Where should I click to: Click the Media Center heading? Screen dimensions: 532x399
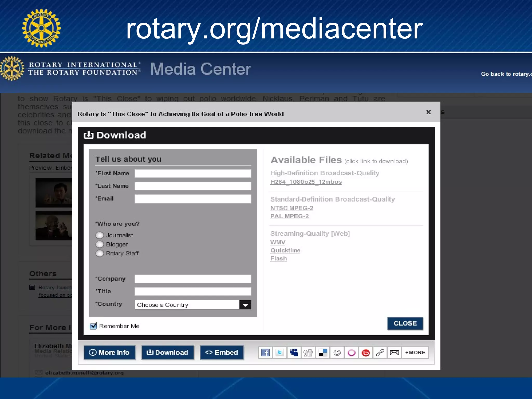coord(201,69)
